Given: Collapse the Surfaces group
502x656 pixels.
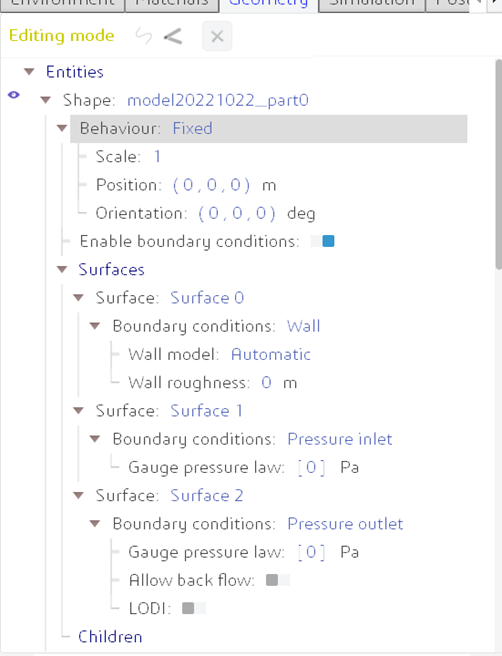Looking at the screenshot, I should [62, 269].
